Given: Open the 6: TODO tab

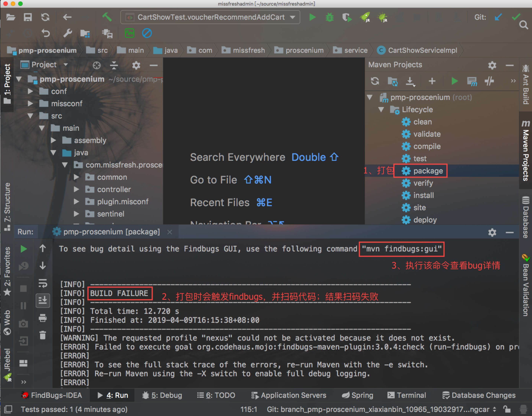Looking at the screenshot, I should [216, 395].
